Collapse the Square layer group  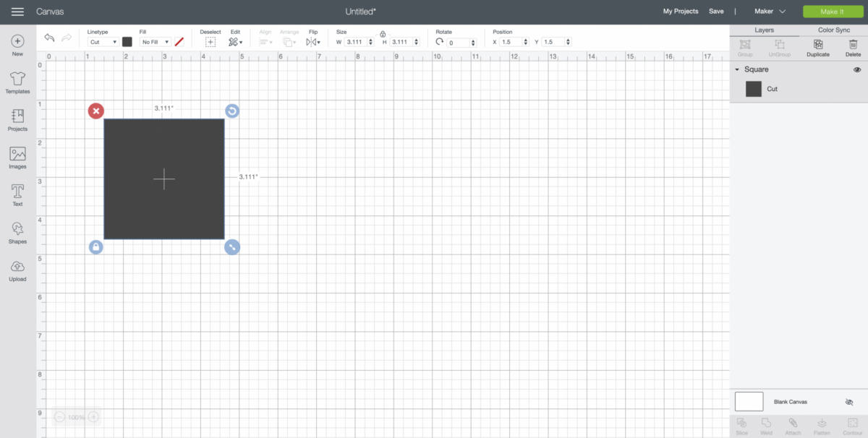[736, 69]
